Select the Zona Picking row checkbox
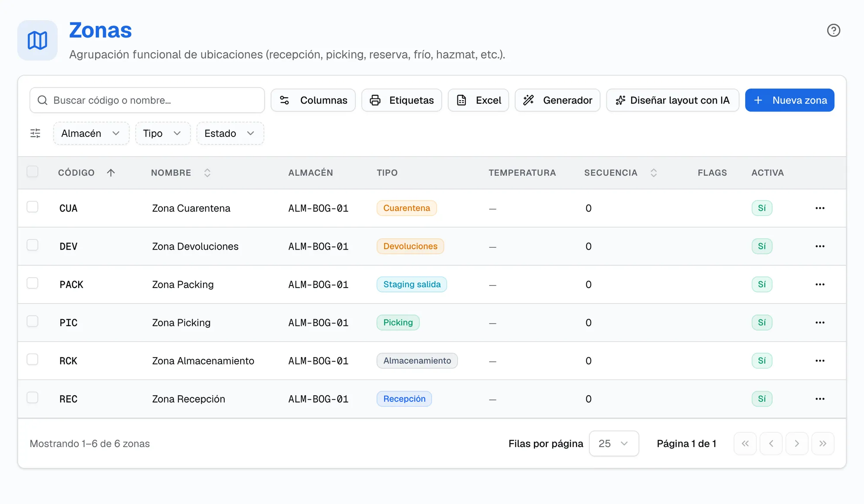Image resolution: width=864 pixels, height=504 pixels. [x=32, y=321]
